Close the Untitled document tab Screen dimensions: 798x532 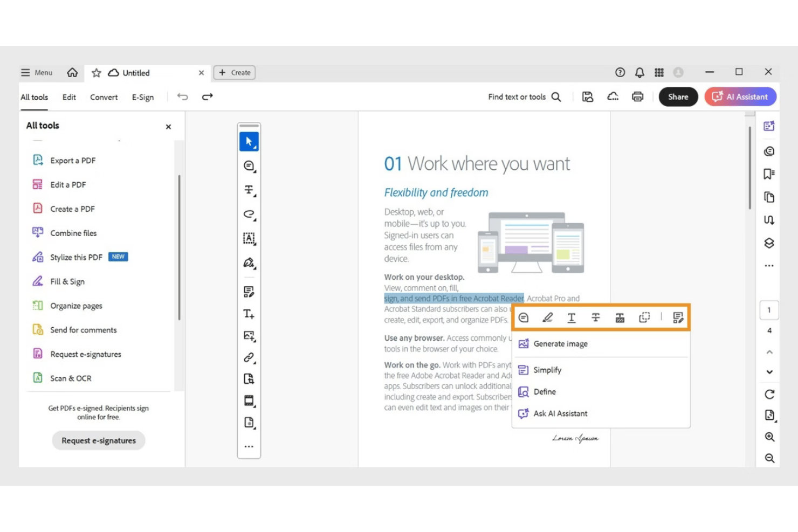[x=201, y=73]
